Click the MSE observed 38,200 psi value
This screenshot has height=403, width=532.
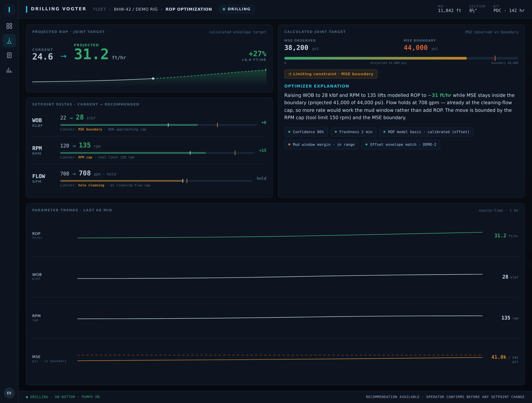coord(301,48)
